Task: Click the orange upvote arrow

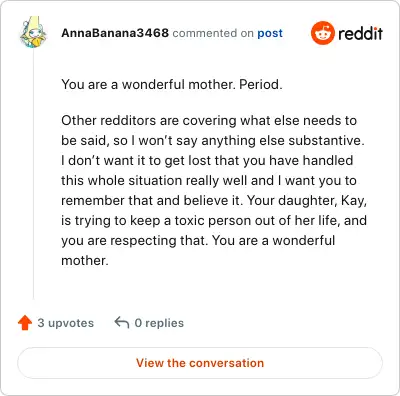Action: (x=25, y=323)
